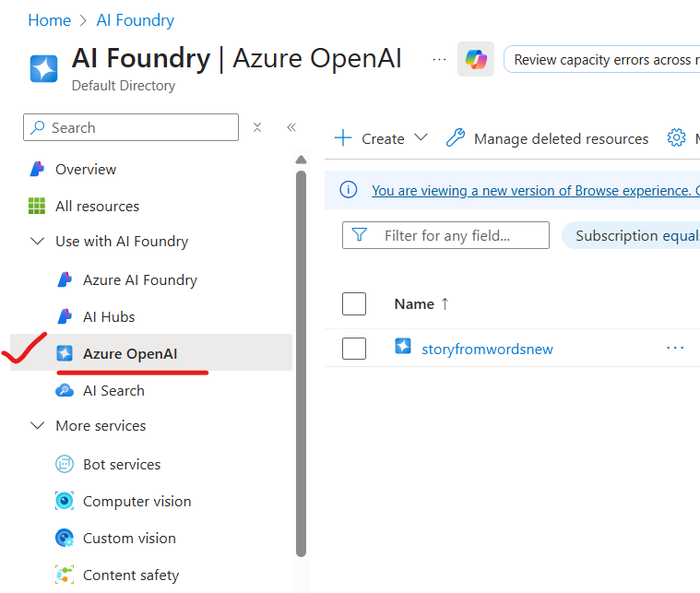
Task: Toggle the select-all checkbox in header
Action: pyautogui.click(x=354, y=303)
